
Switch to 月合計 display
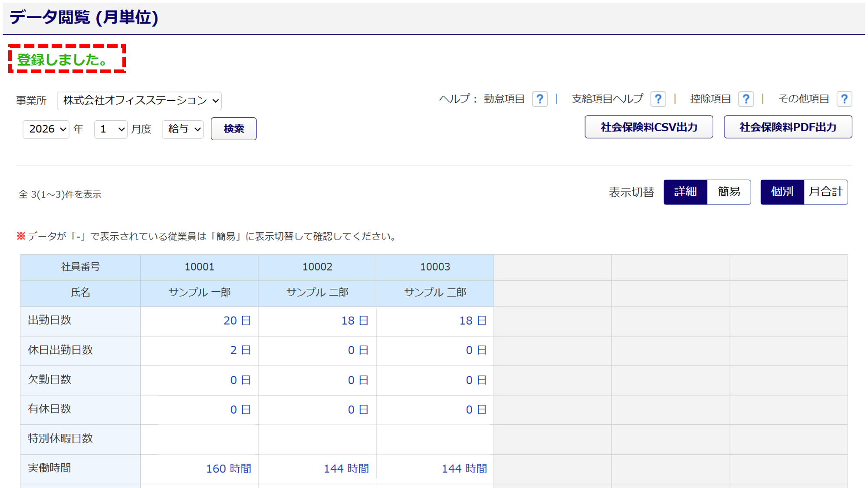tap(825, 192)
